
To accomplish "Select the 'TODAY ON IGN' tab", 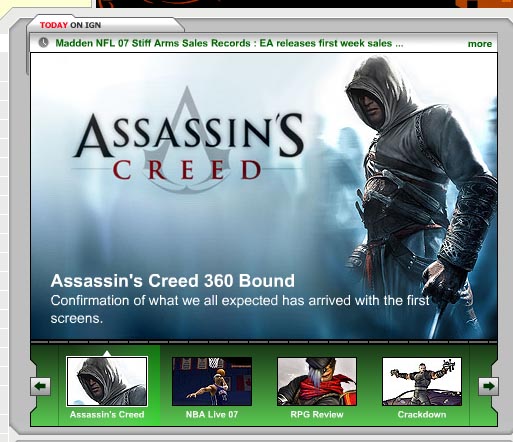I will pos(70,25).
